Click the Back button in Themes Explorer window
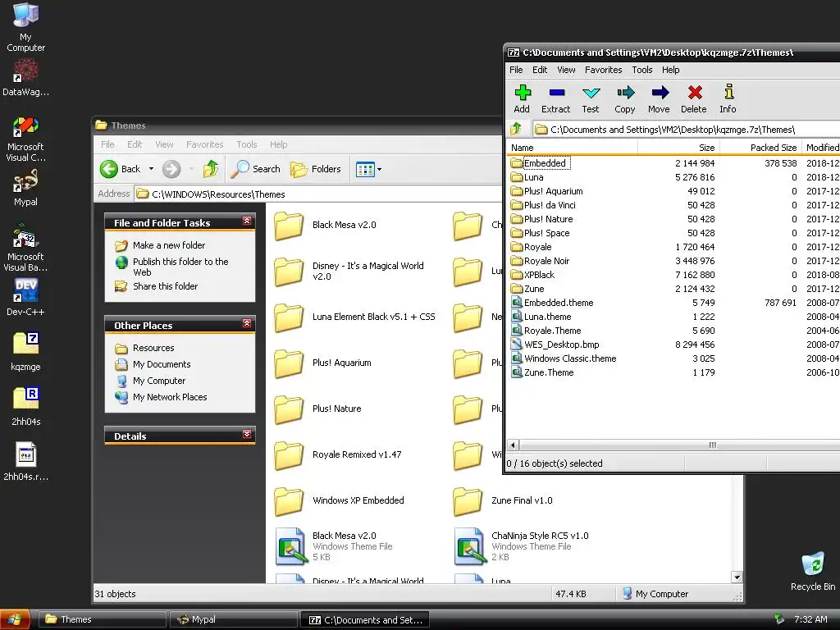This screenshot has height=630, width=840. tap(120, 169)
